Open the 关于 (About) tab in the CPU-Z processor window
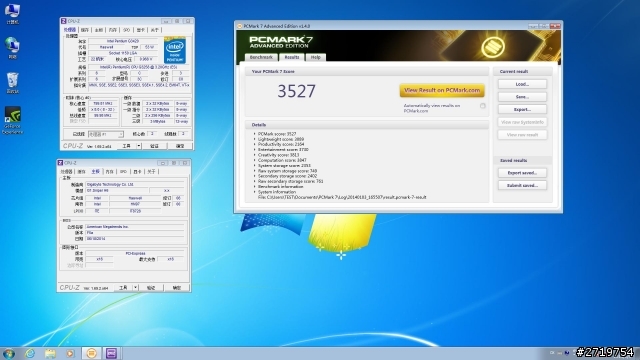This screenshot has width=640, height=360. 154,30
